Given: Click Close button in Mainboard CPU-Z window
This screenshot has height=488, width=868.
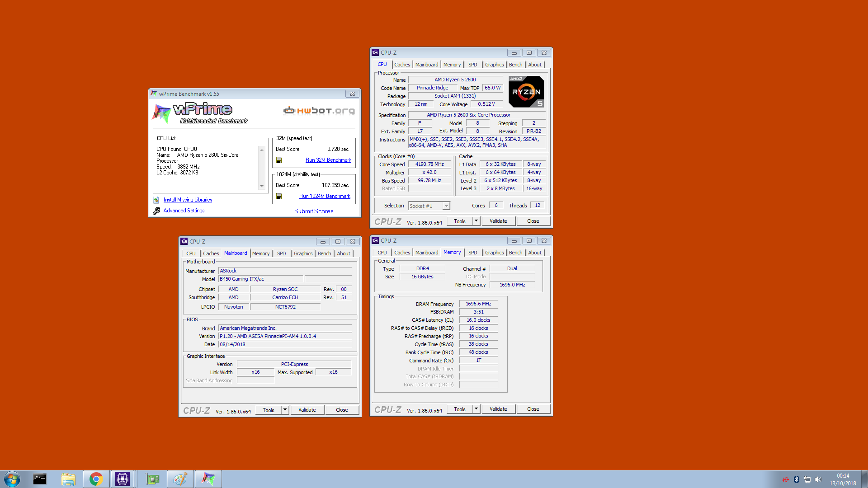Looking at the screenshot, I should tap(342, 410).
